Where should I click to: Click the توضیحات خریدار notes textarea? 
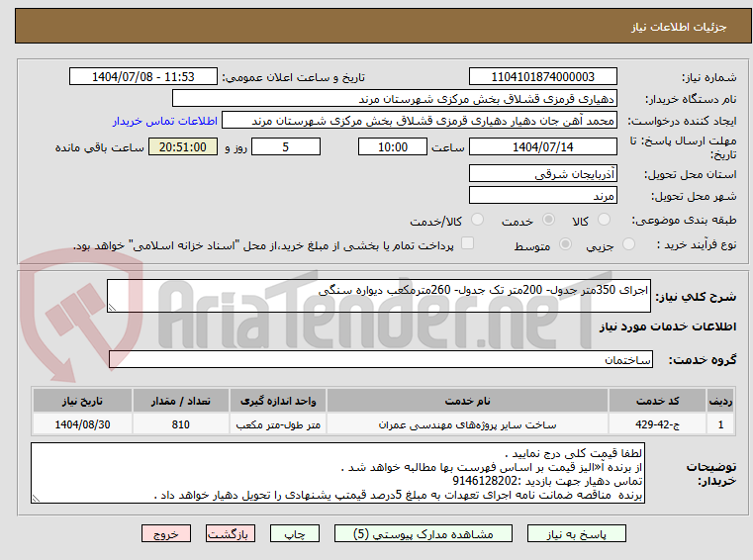[337, 473]
